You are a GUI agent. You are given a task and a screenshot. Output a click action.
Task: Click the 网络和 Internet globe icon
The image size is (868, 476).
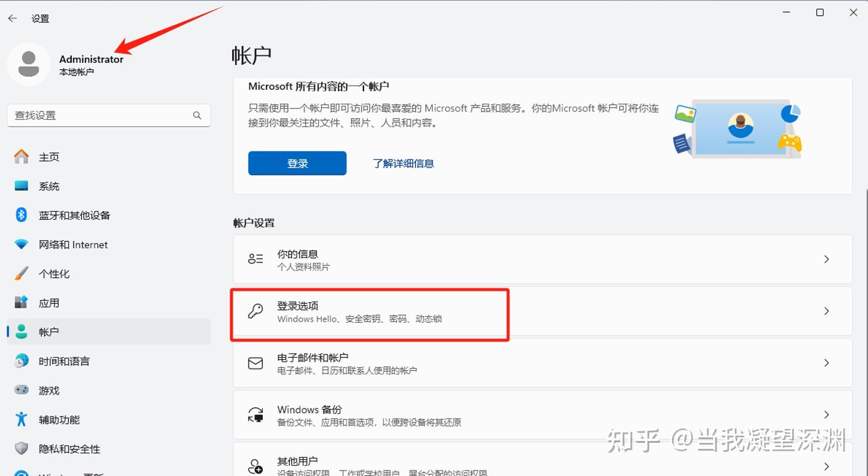(20, 244)
